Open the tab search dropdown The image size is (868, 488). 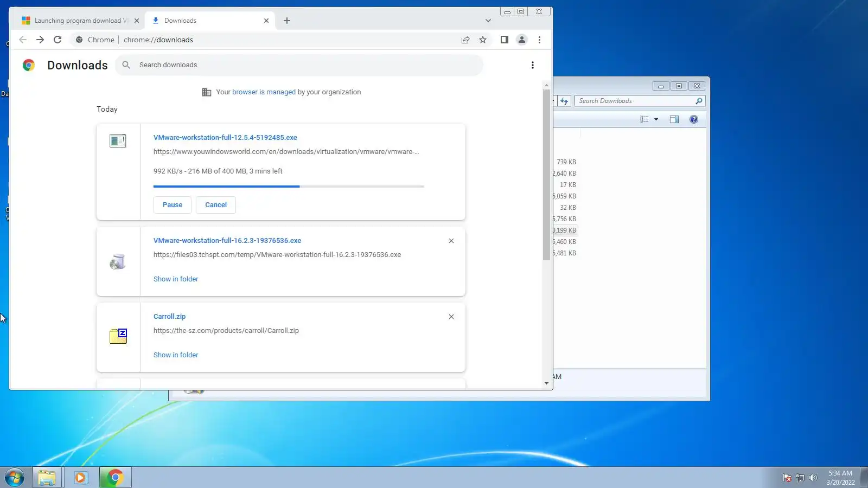(488, 21)
